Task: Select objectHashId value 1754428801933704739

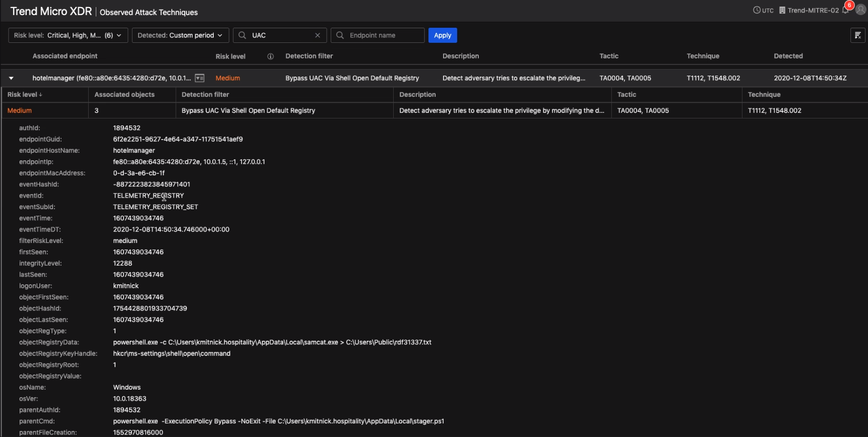Action: click(150, 308)
